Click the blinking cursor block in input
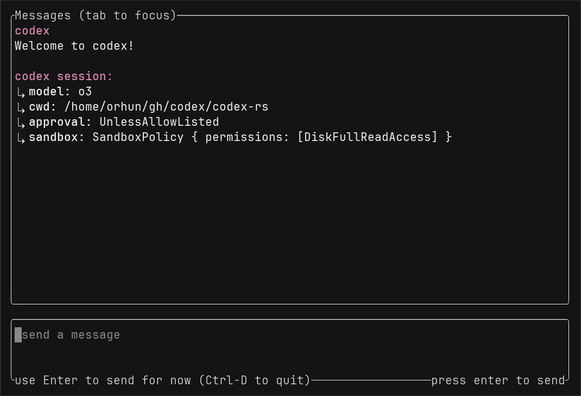This screenshot has width=581, height=396. pos(18,335)
